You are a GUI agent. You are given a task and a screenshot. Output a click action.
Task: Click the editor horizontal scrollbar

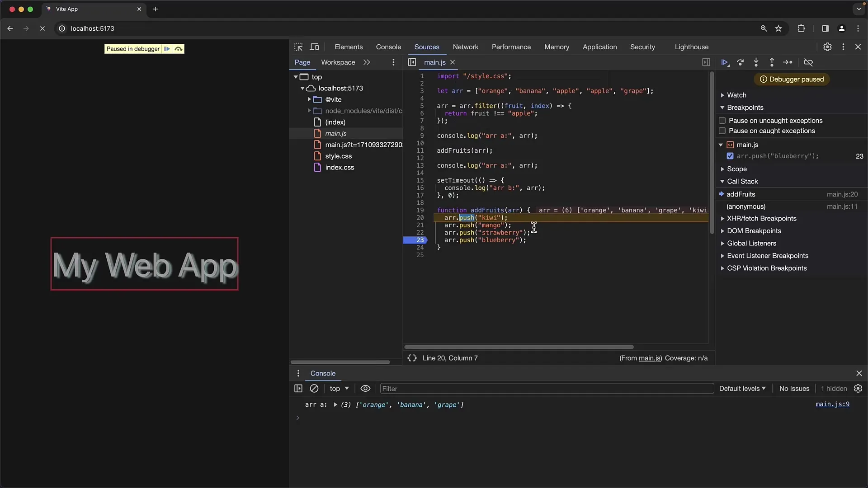tap(519, 347)
